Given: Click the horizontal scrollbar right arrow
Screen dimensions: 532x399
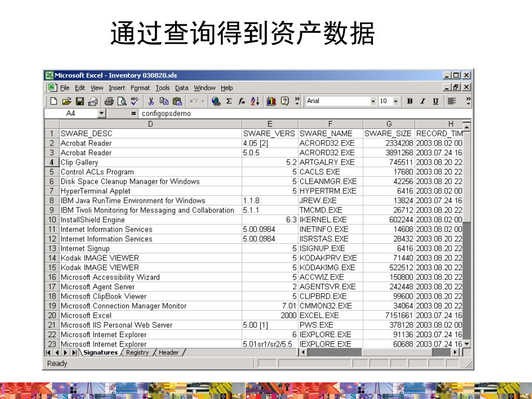Looking at the screenshot, I should [455, 352].
